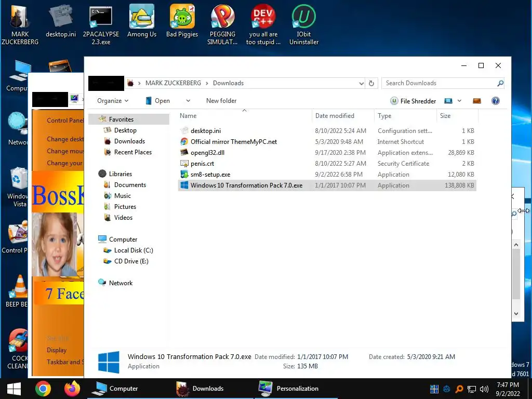Click the Downloads breadcrumb segment

(229, 83)
